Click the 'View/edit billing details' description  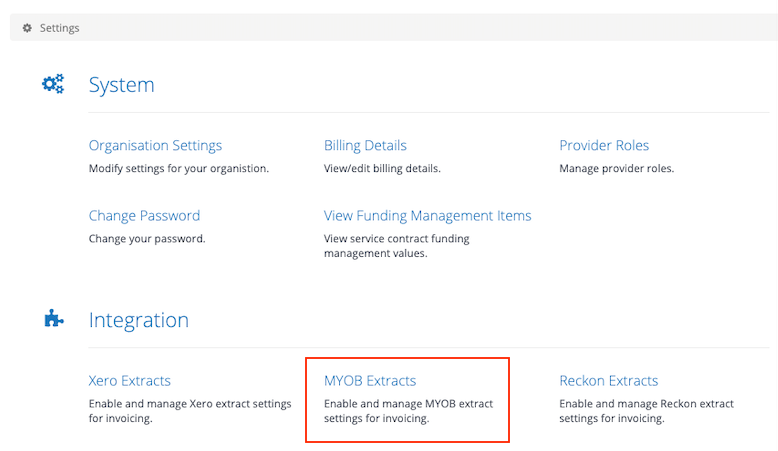(x=382, y=169)
